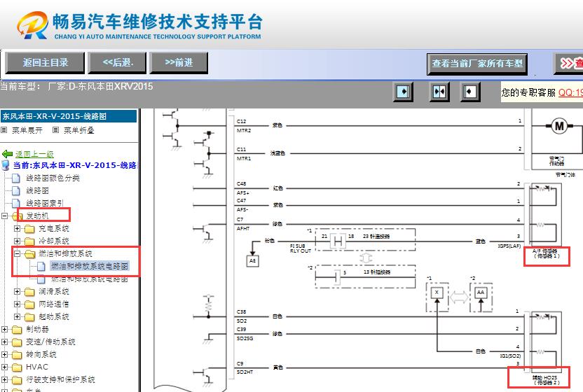Open 线路图颜色分类 document
583x392 pixels.
[53, 178]
